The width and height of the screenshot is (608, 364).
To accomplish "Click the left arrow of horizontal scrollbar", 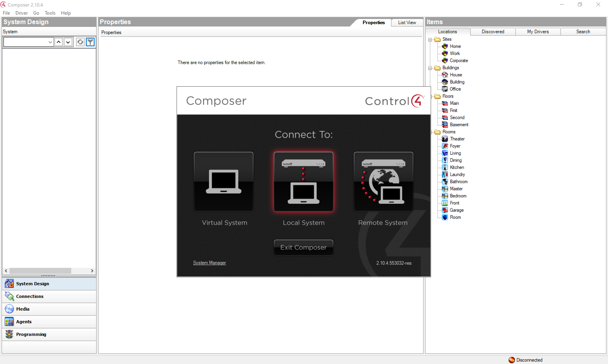I will (x=6, y=271).
